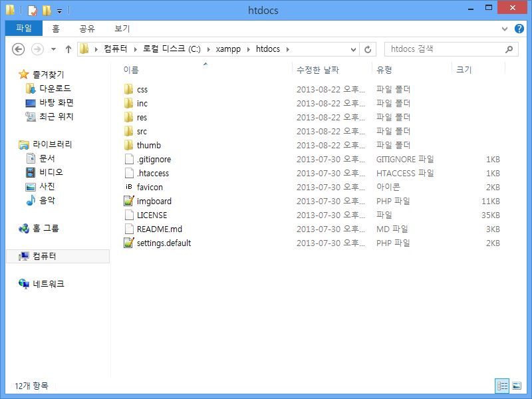Switch to details view in status bar
Image resolution: width=532 pixels, height=399 pixels.
pyautogui.click(x=502, y=386)
